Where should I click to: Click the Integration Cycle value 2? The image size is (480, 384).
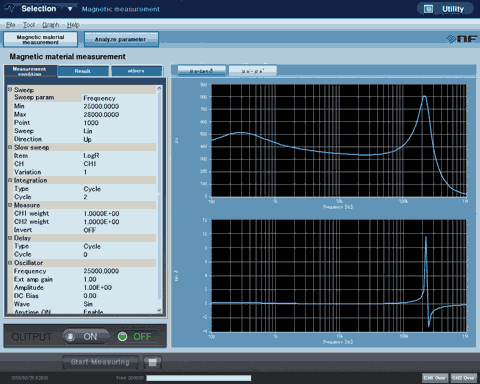click(85, 197)
